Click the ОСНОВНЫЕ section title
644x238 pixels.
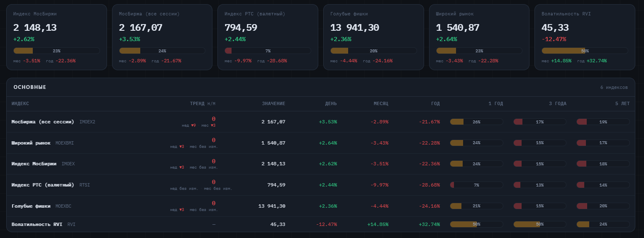(x=30, y=87)
